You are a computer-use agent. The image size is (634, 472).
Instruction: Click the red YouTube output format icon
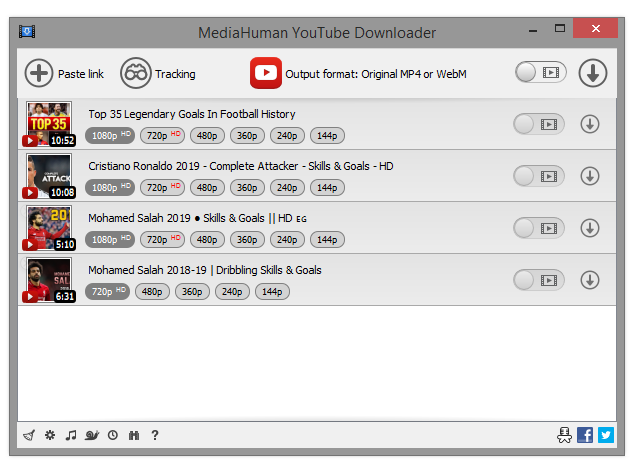(x=266, y=73)
